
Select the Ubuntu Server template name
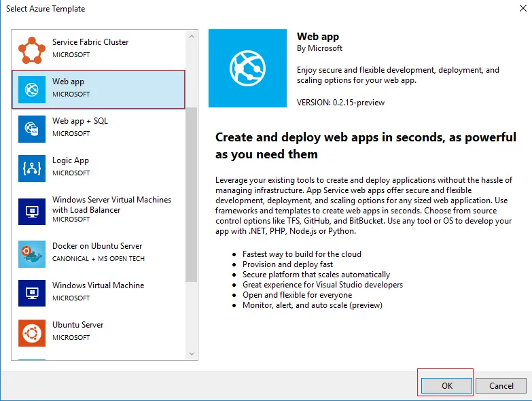coord(77,325)
